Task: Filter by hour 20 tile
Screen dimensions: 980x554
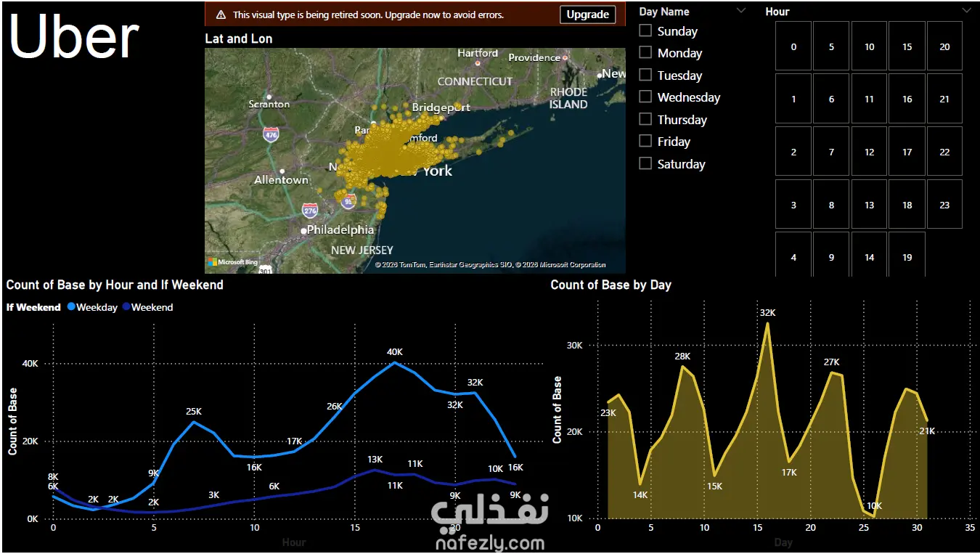Action: [x=944, y=46]
